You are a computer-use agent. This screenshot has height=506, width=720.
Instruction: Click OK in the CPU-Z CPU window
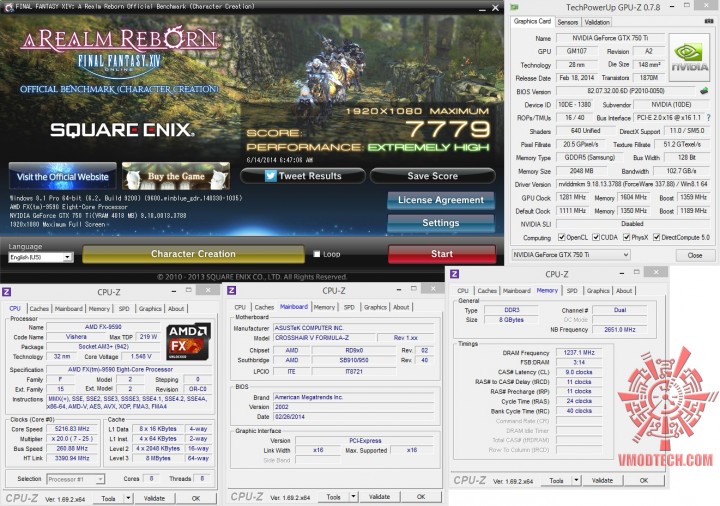[196, 498]
